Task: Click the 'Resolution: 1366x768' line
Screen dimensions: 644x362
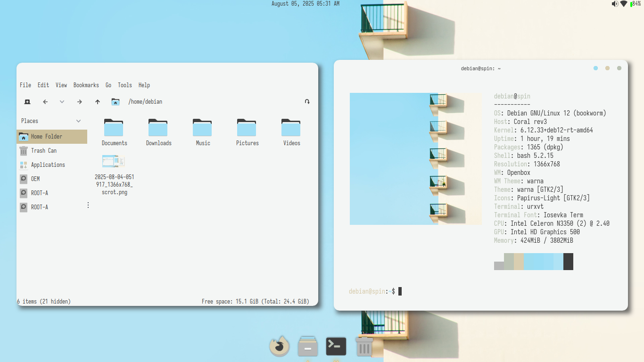Action: 527,164
